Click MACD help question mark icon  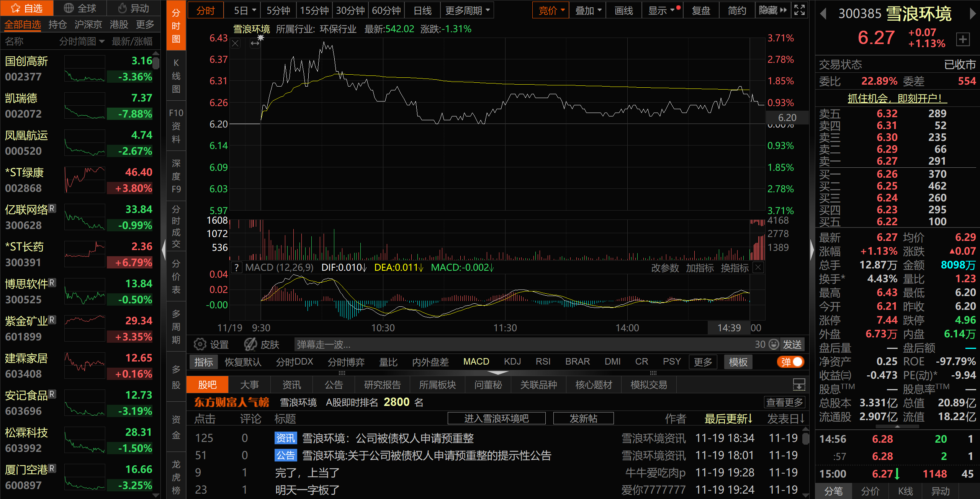[237, 268]
